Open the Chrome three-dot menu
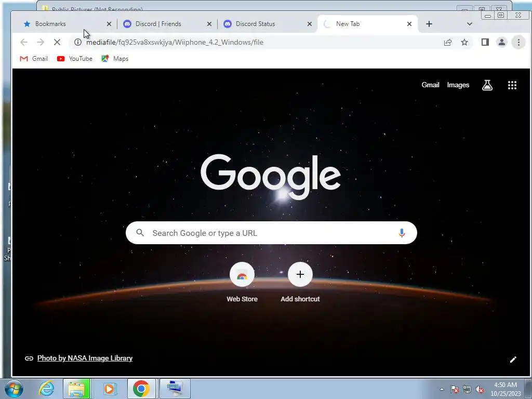This screenshot has width=532, height=399. pos(518,42)
